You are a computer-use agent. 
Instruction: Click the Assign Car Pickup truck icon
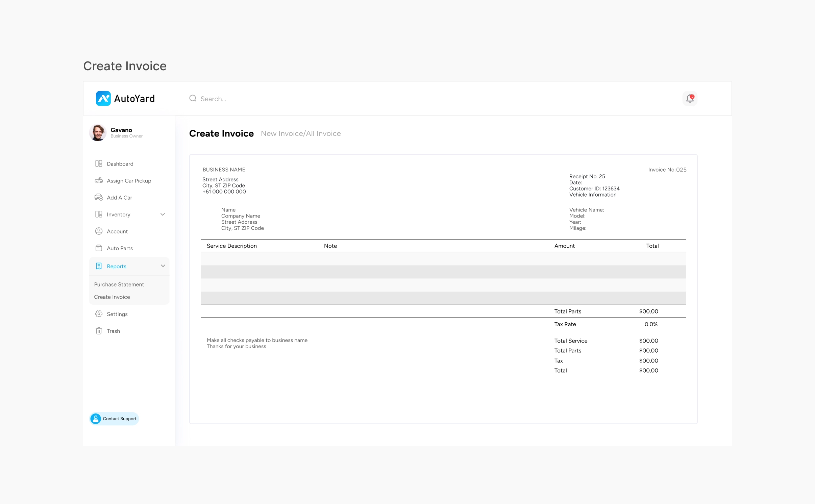tap(99, 180)
